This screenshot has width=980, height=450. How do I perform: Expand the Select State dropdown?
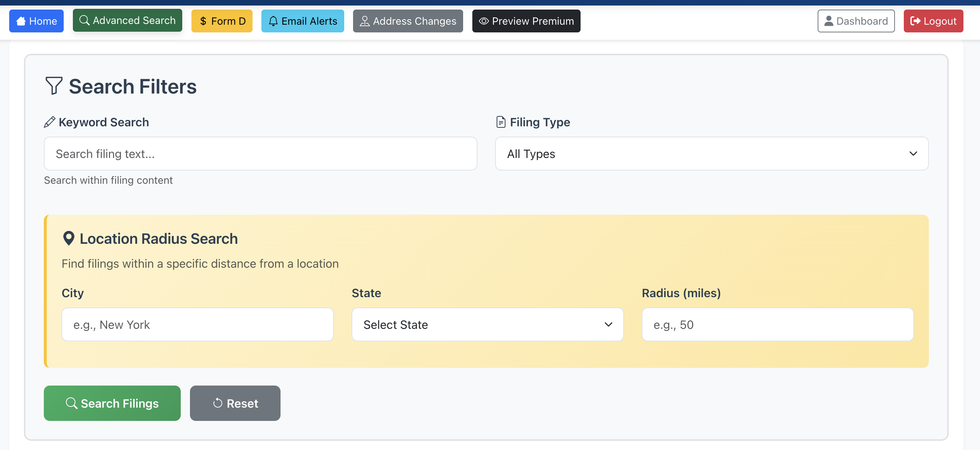487,324
